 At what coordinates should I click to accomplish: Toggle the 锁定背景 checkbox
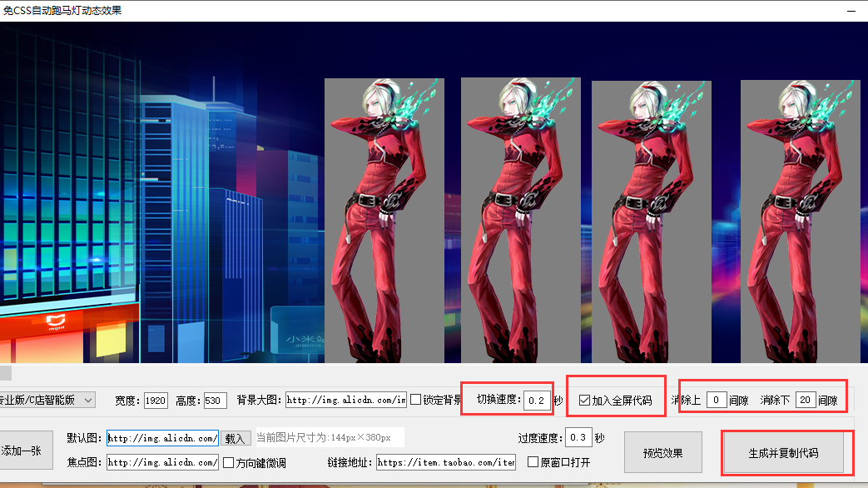(416, 400)
